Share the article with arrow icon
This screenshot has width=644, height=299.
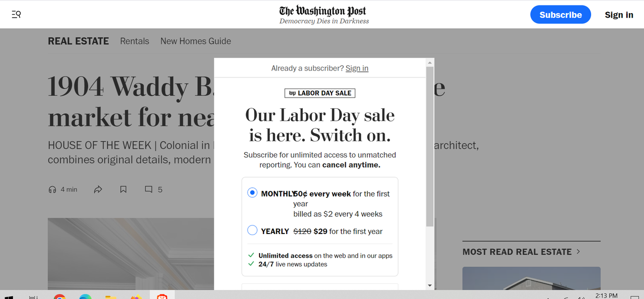98,190
